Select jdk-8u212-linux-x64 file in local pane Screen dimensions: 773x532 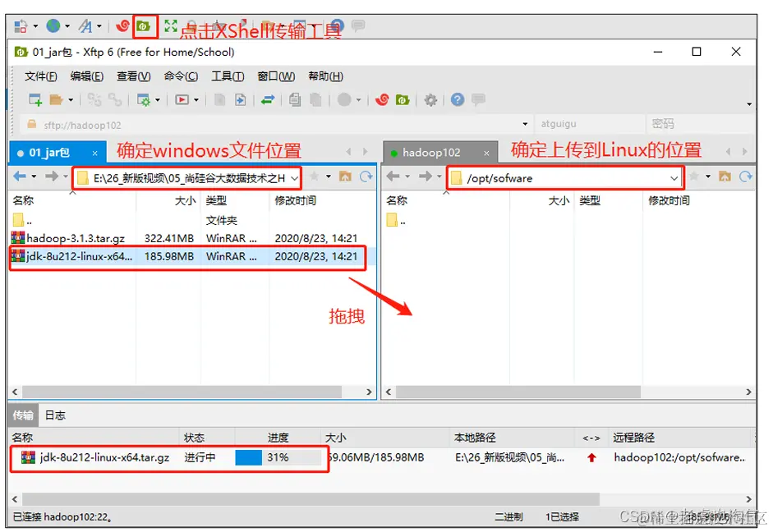click(x=192, y=256)
